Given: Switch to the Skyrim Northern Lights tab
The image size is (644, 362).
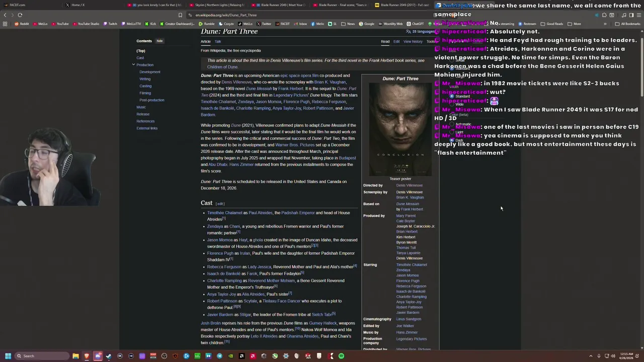Looking at the screenshot, I should (216, 5).
